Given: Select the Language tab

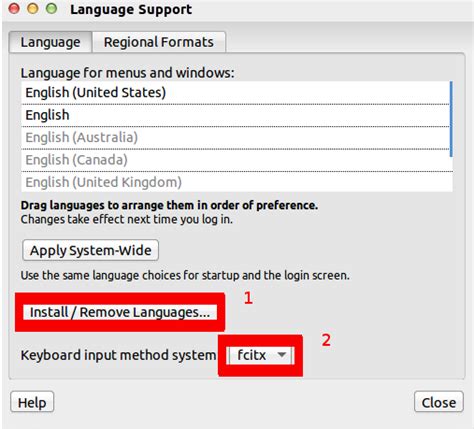Looking at the screenshot, I should point(50,42).
